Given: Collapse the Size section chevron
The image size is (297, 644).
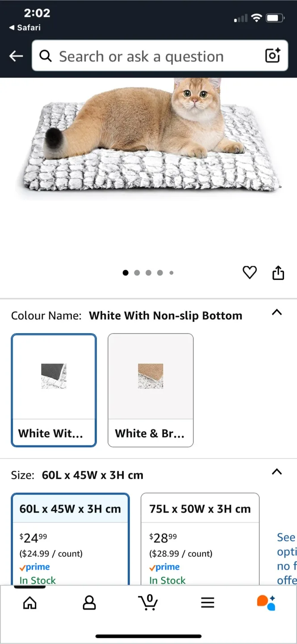Looking at the screenshot, I should 277,472.
